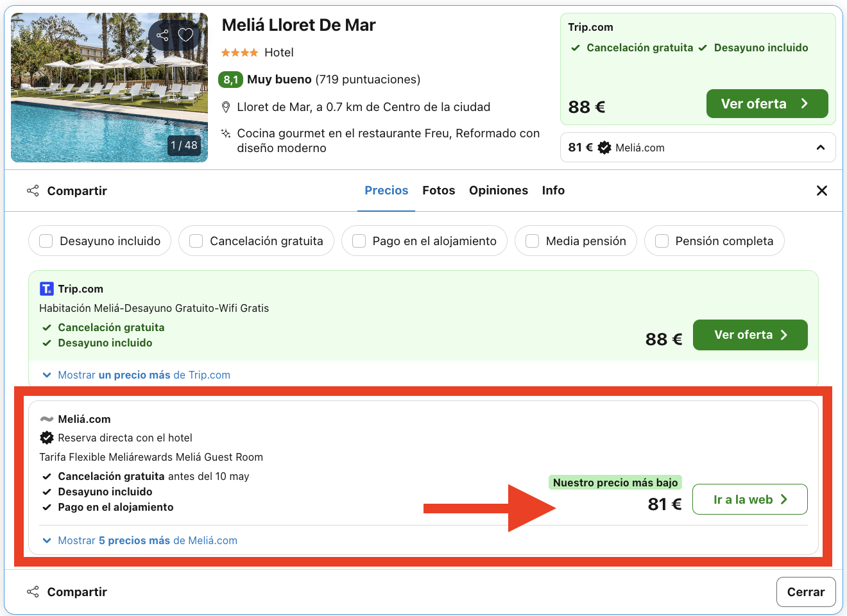Switch to the Fotos tab
Screen dimensions: 847x616
coord(438,191)
